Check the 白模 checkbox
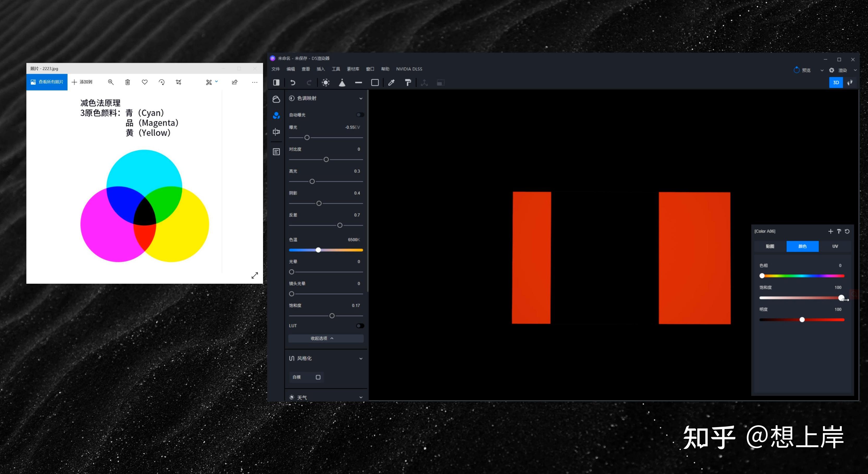This screenshot has height=474, width=868. click(318, 377)
